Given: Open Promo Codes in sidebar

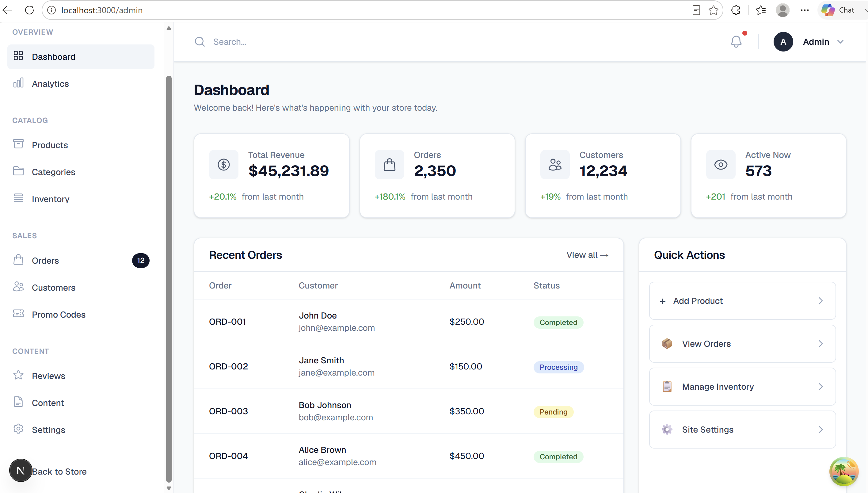Looking at the screenshot, I should click(x=81, y=315).
